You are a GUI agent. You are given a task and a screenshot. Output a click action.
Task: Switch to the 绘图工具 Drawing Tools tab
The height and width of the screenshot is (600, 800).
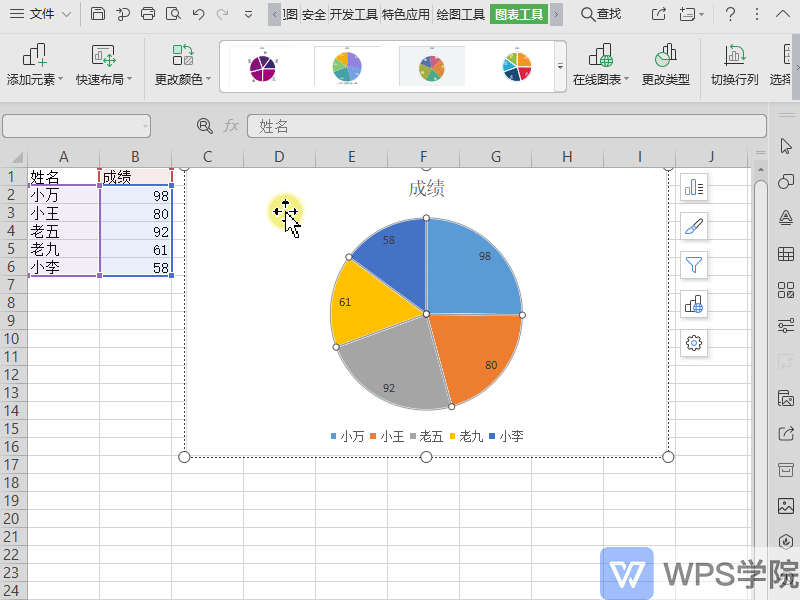point(460,14)
